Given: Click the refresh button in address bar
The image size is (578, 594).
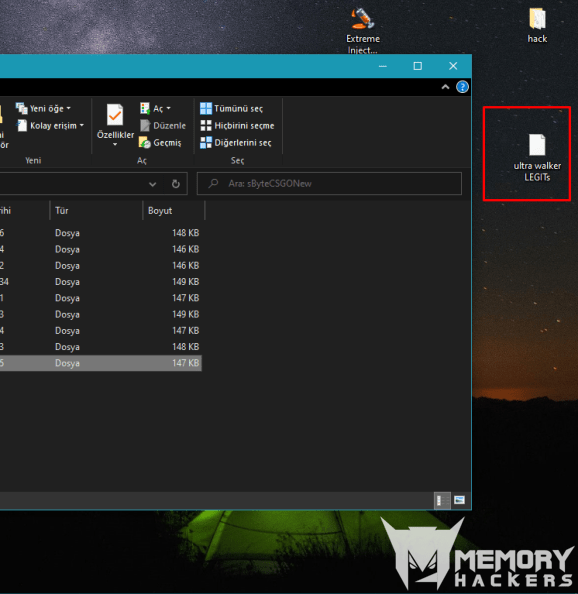Looking at the screenshot, I should tap(175, 184).
